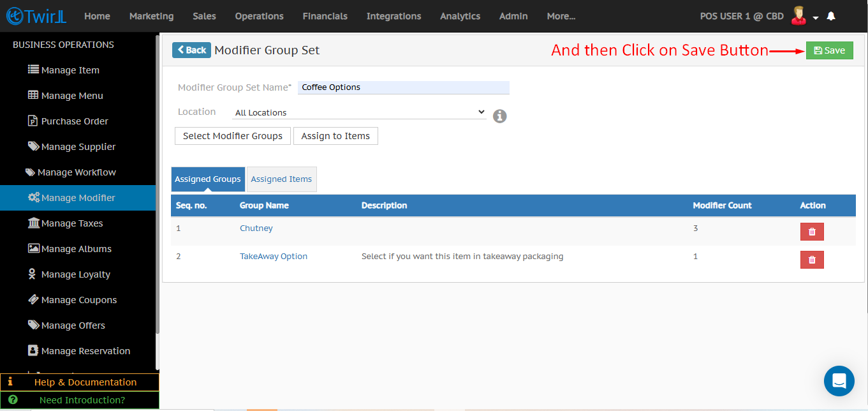868x411 pixels.
Task: Open the Operations menu
Action: [x=259, y=16]
